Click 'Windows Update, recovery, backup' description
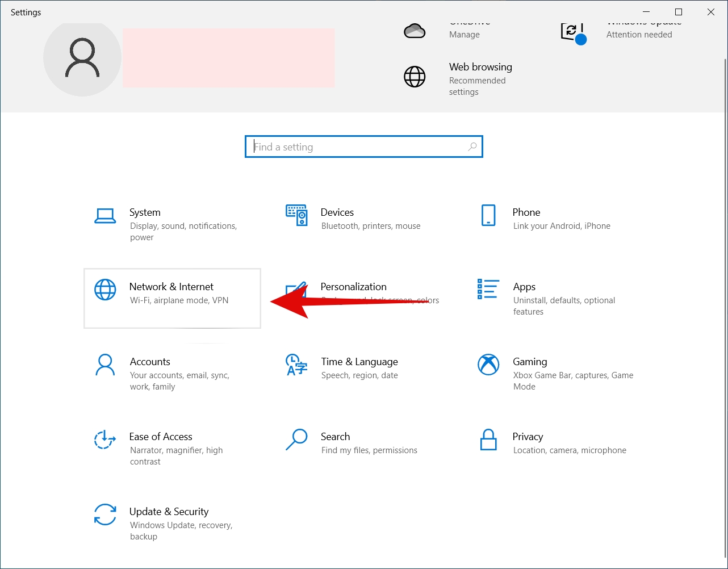The width and height of the screenshot is (728, 569). [181, 531]
